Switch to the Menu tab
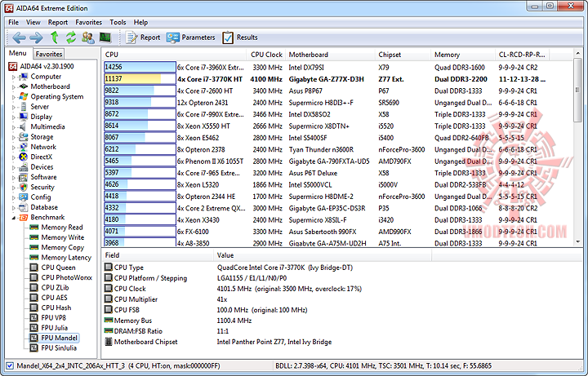Viewport: 588px width, 376px height. [x=18, y=53]
